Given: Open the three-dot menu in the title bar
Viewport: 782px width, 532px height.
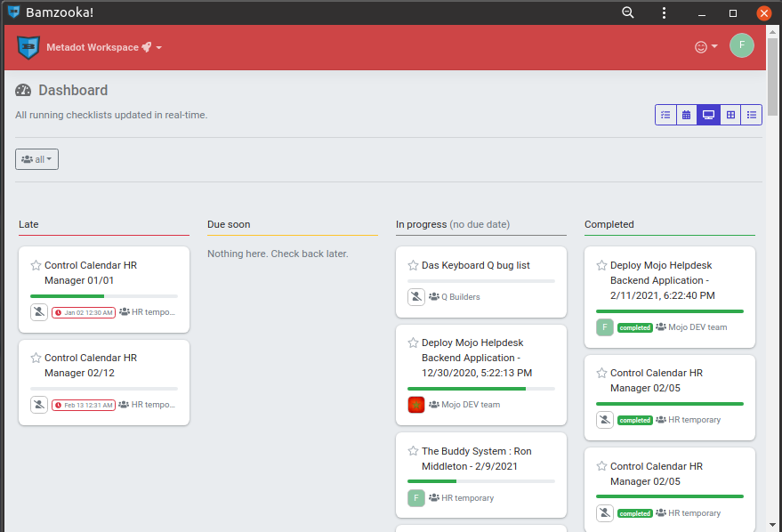Looking at the screenshot, I should click(663, 12).
